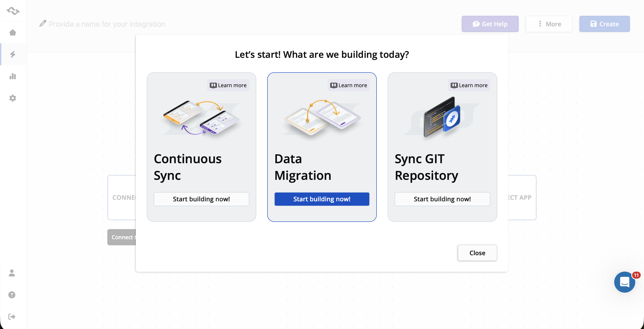Open the More options menu
Screen dimensions: 644x329
tap(549, 24)
